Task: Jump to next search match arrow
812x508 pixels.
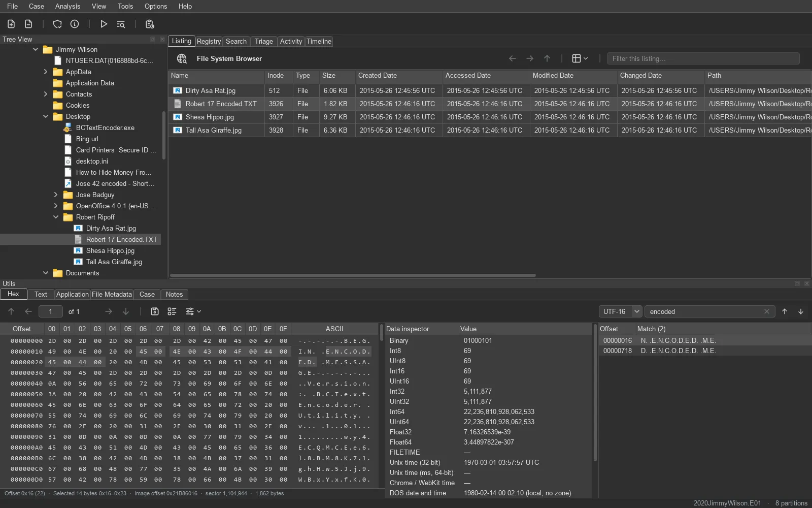Action: [x=801, y=311]
